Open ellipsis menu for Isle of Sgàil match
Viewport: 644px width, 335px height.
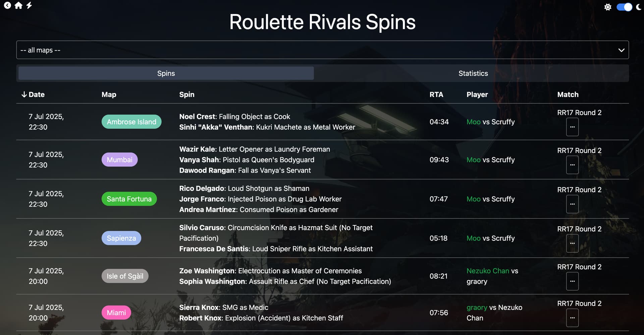pyautogui.click(x=572, y=281)
